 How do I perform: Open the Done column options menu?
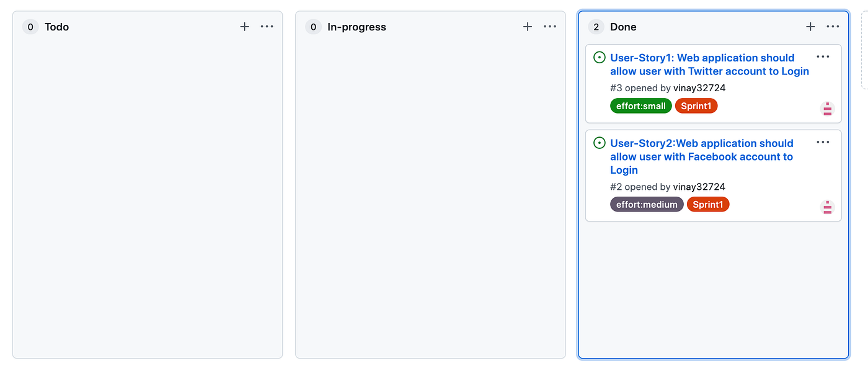pos(833,27)
